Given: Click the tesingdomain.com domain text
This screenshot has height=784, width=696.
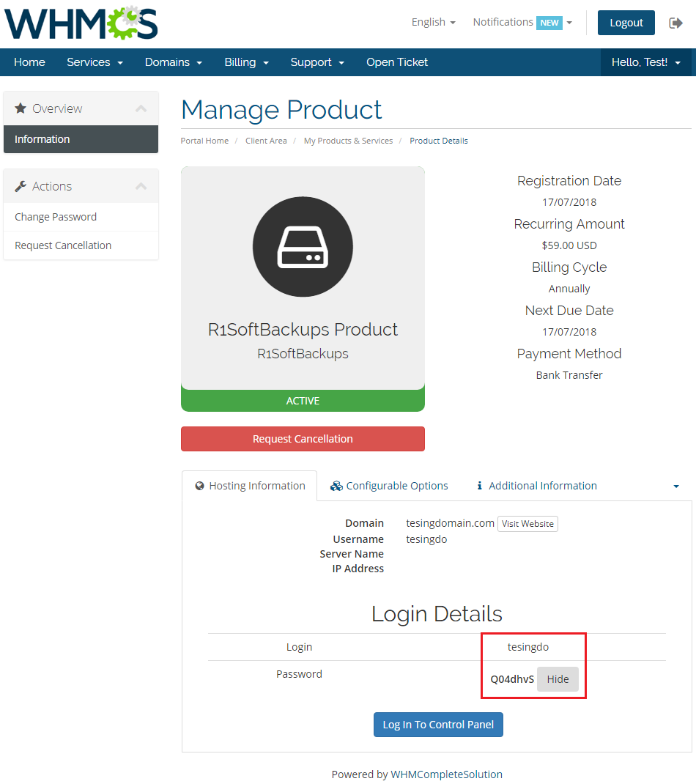Looking at the screenshot, I should (450, 523).
